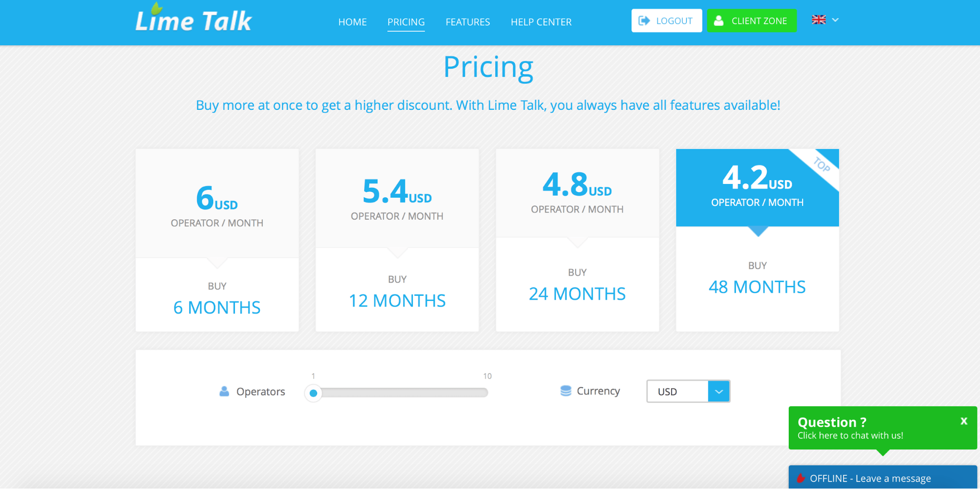Click the Pricing page heading
The height and width of the screenshot is (489, 980).
pos(488,67)
